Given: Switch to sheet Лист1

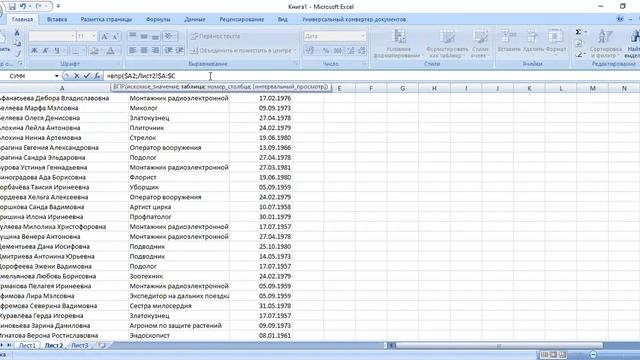Looking at the screenshot, I should coord(27,345).
